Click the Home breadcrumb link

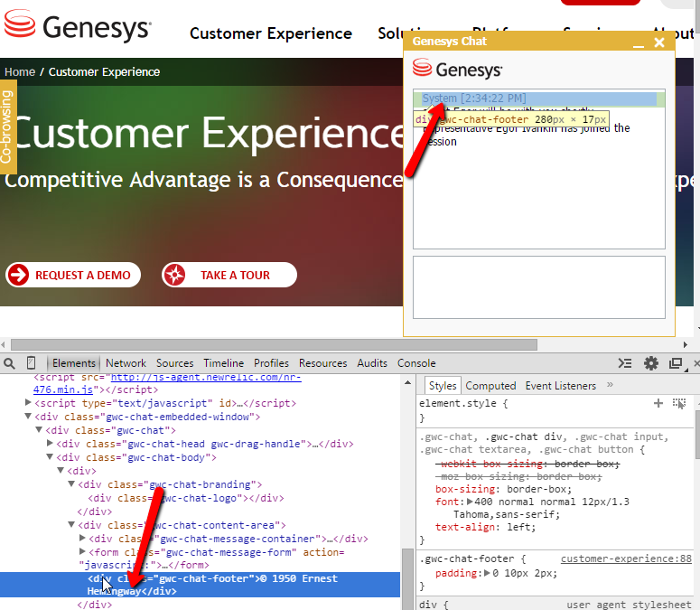coord(20,72)
